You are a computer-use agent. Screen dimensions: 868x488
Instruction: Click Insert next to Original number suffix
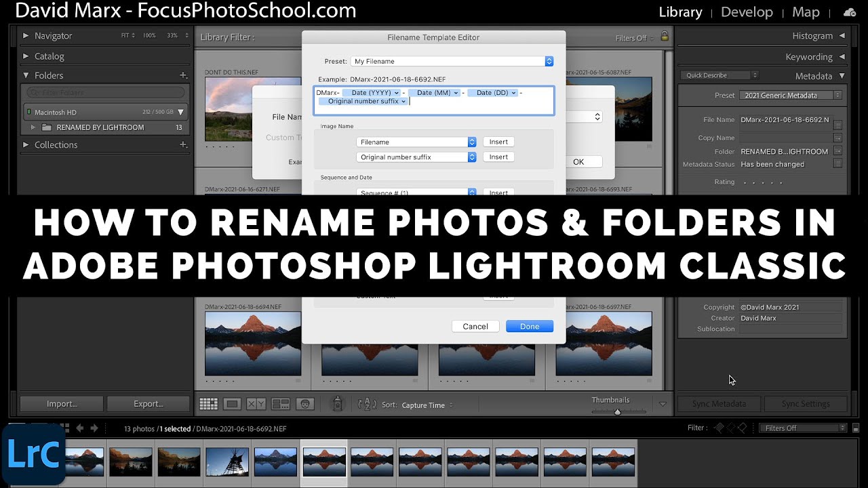tap(498, 157)
